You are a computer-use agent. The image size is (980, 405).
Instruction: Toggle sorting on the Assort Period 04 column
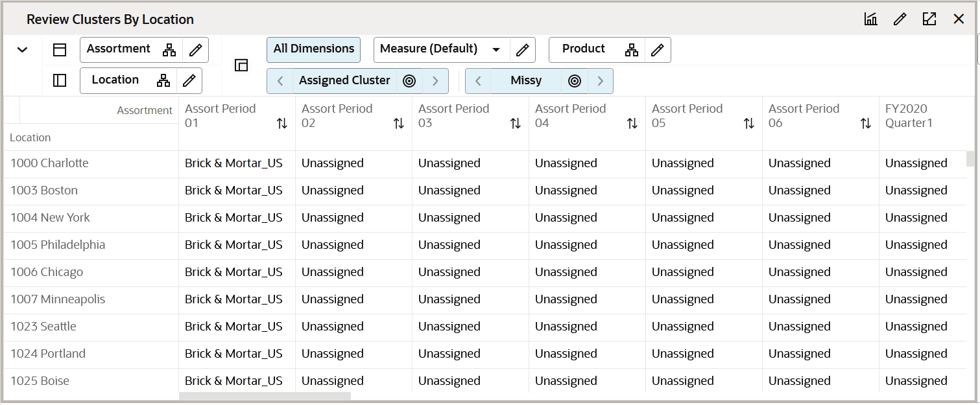point(632,122)
